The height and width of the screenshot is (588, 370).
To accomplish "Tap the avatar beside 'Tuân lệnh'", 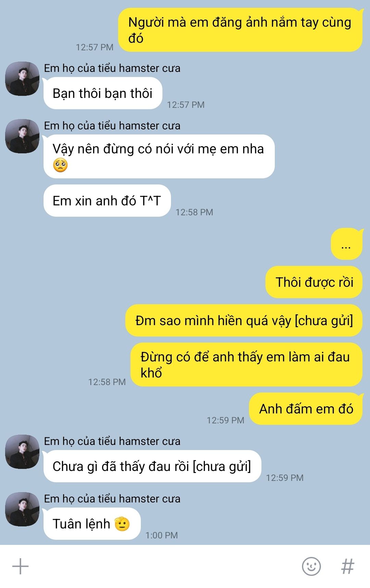I will 22,509.
